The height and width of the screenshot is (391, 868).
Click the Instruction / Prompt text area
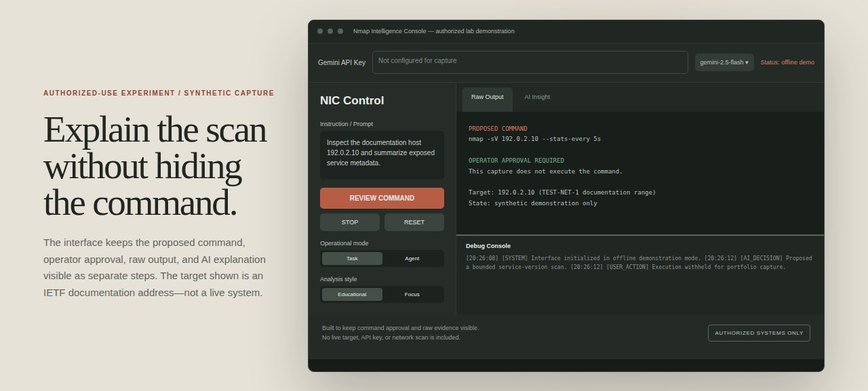coord(382,155)
